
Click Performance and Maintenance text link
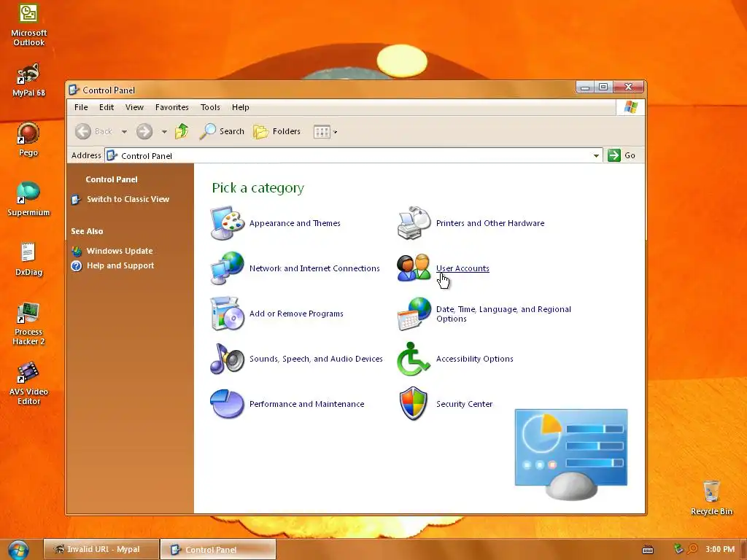(306, 404)
